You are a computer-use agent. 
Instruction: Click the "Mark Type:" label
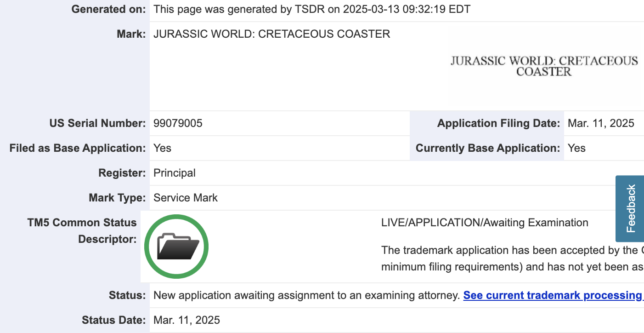pos(117,198)
